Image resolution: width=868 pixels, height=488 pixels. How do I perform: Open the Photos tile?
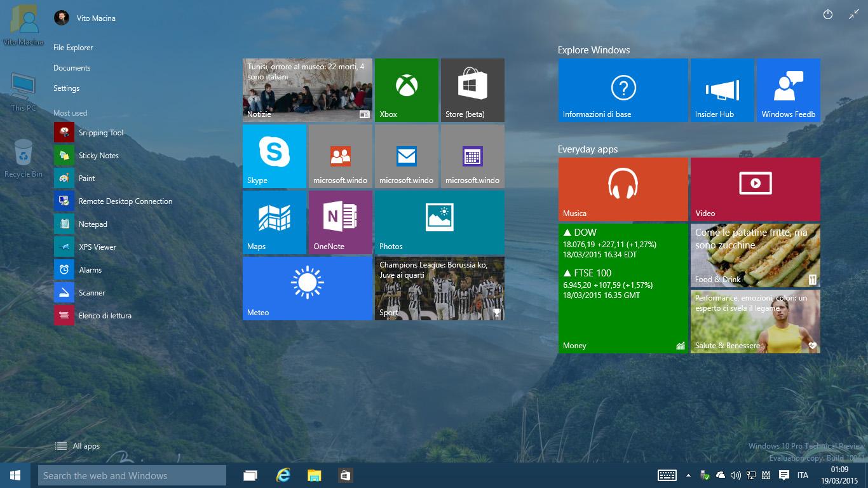click(440, 222)
